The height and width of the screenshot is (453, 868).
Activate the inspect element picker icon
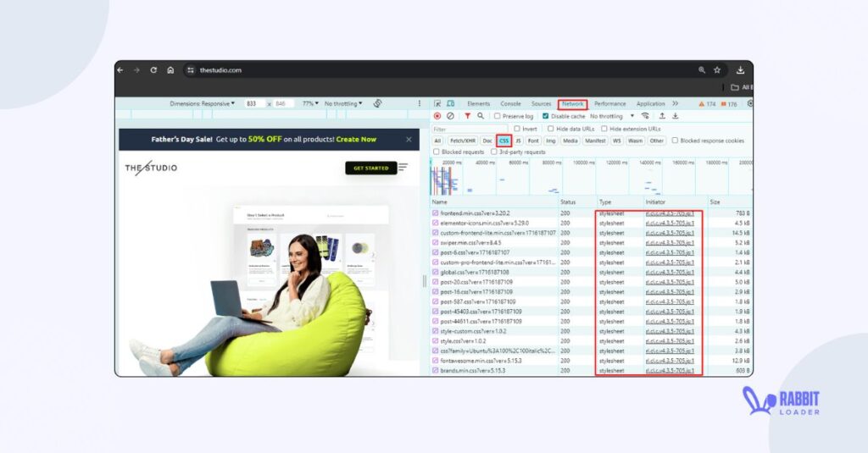pos(437,103)
